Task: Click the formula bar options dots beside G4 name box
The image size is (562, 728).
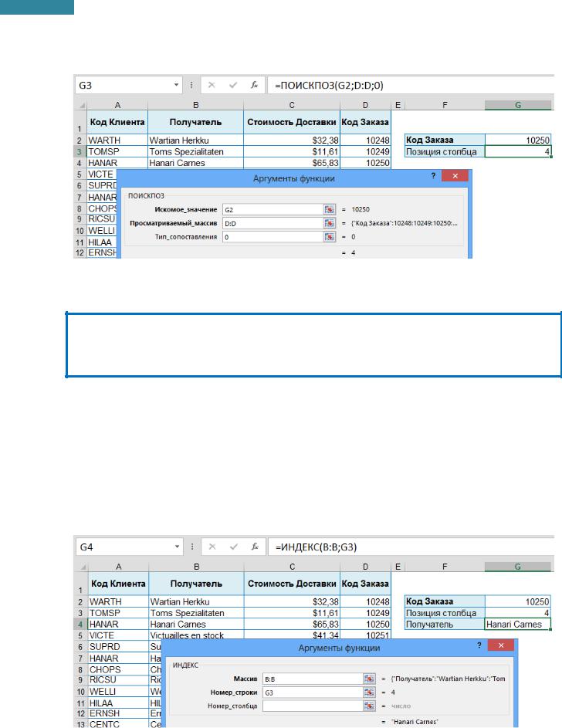Action: pyautogui.click(x=192, y=547)
